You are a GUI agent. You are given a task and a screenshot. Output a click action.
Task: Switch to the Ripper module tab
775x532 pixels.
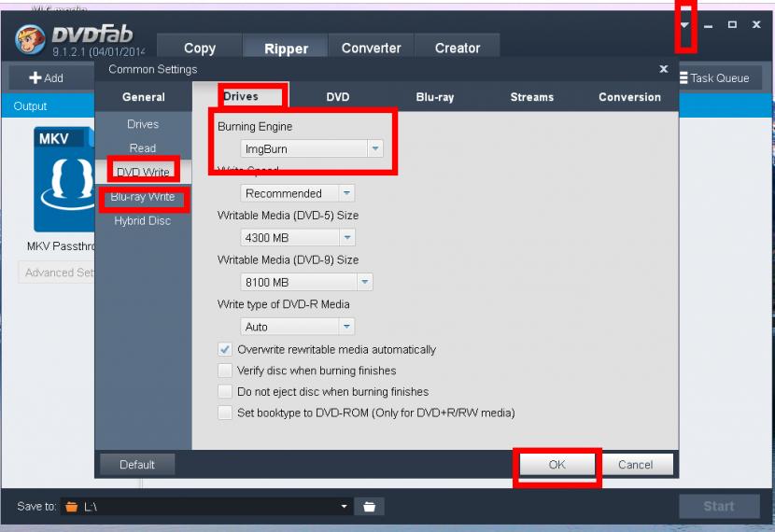point(286,48)
